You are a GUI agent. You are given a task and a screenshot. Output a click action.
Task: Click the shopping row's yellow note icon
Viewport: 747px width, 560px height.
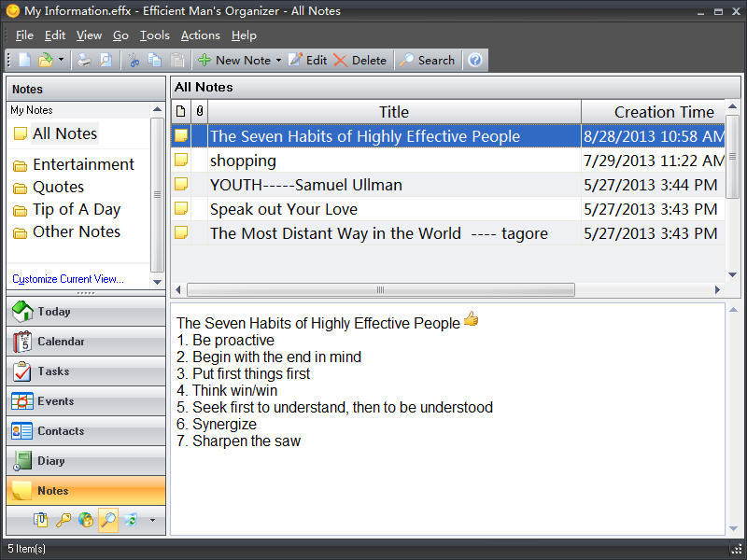coord(181,160)
